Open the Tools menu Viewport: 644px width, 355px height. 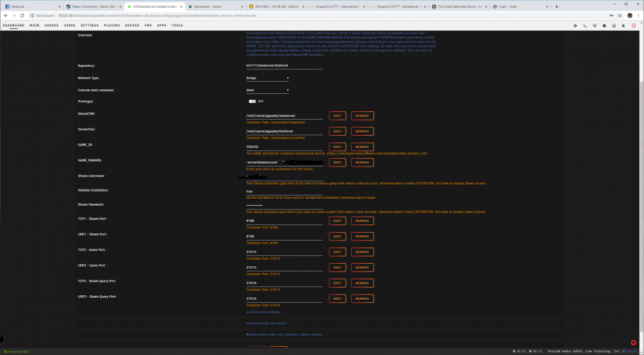pos(177,26)
